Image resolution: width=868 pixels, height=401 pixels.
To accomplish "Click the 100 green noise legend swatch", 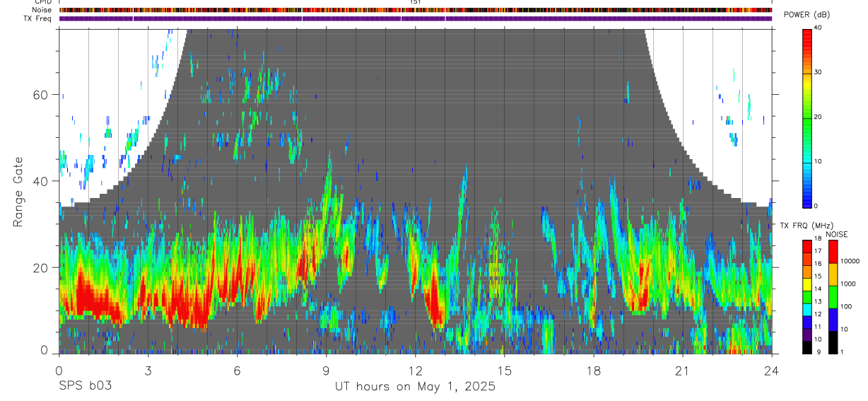I will tap(833, 297).
